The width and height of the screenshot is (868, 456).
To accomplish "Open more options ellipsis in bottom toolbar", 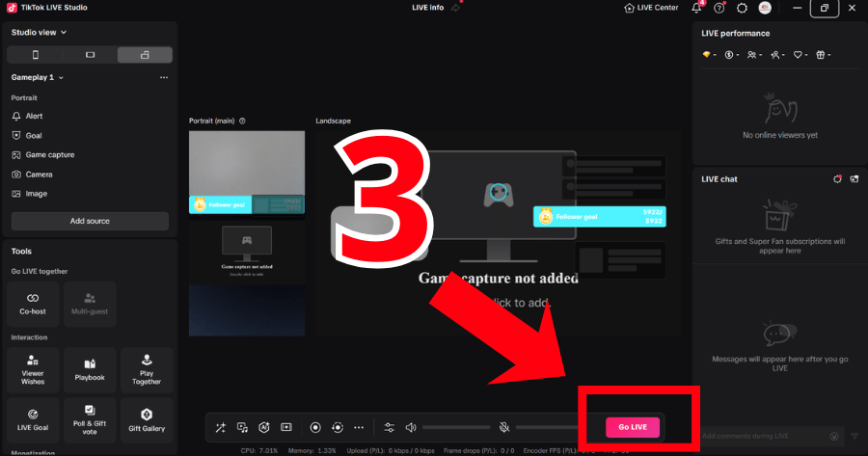I will pyautogui.click(x=359, y=427).
